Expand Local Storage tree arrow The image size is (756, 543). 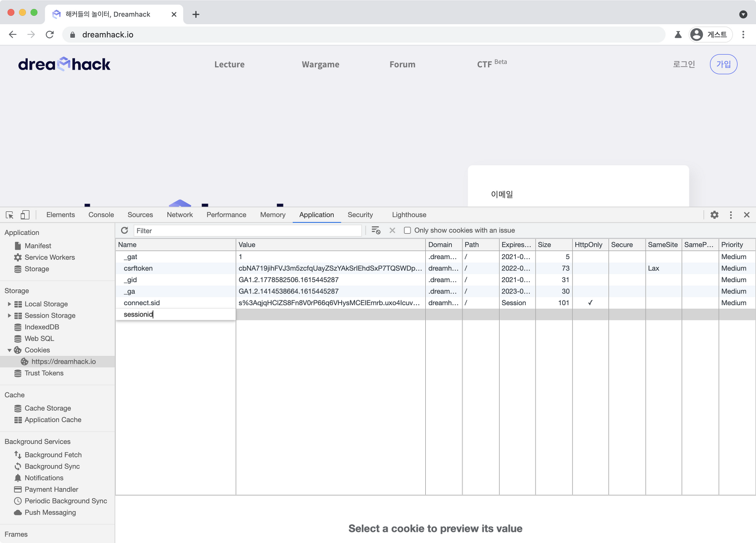click(x=9, y=304)
